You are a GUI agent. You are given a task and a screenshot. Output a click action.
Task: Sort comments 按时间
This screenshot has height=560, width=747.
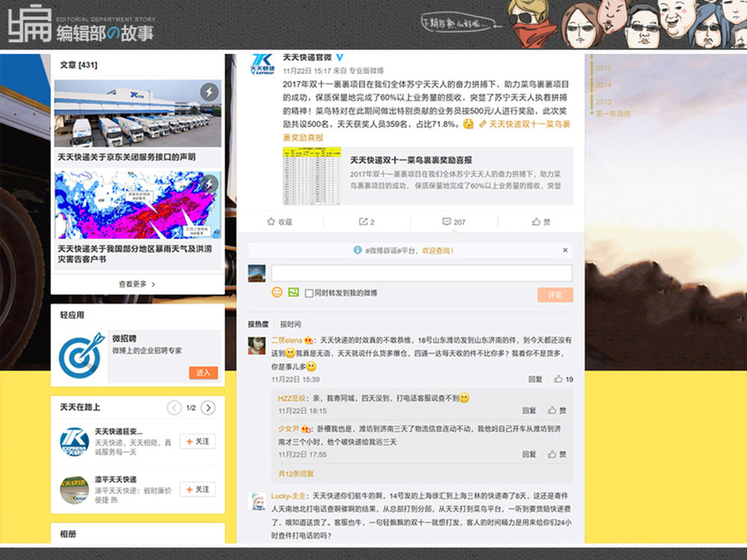point(290,324)
